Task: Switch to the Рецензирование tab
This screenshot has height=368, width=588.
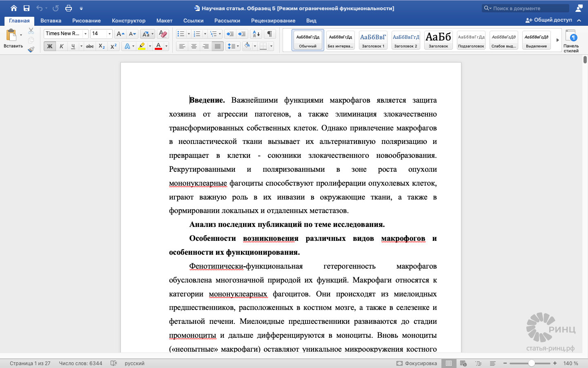Action: point(273,20)
